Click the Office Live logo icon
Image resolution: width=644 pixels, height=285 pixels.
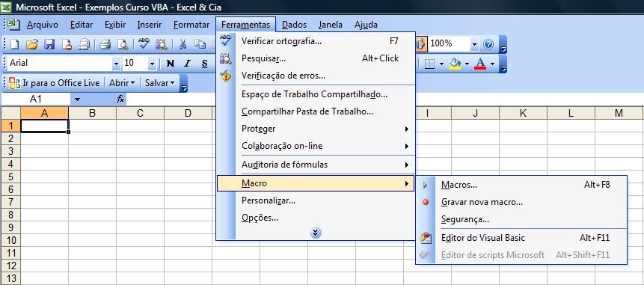tap(14, 83)
